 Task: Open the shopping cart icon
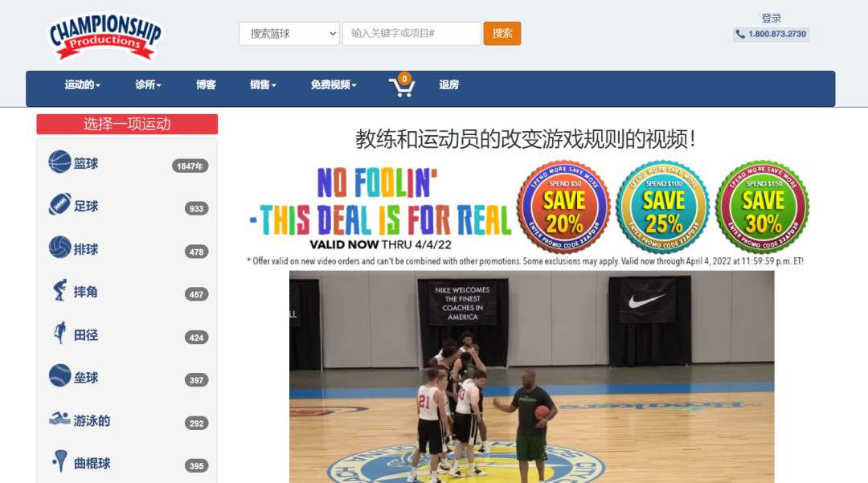tap(403, 86)
